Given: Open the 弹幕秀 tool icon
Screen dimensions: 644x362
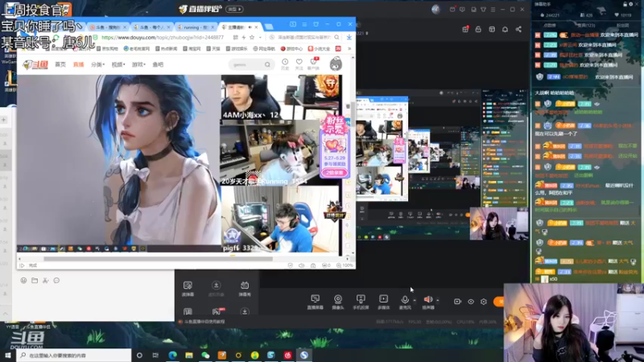Looking at the screenshot, I should click(x=245, y=289).
